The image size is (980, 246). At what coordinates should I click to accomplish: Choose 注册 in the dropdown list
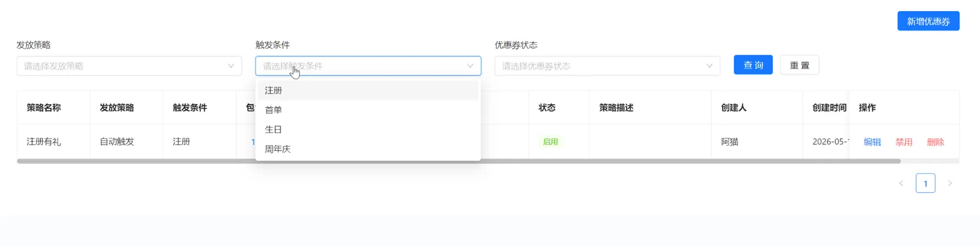(367, 91)
